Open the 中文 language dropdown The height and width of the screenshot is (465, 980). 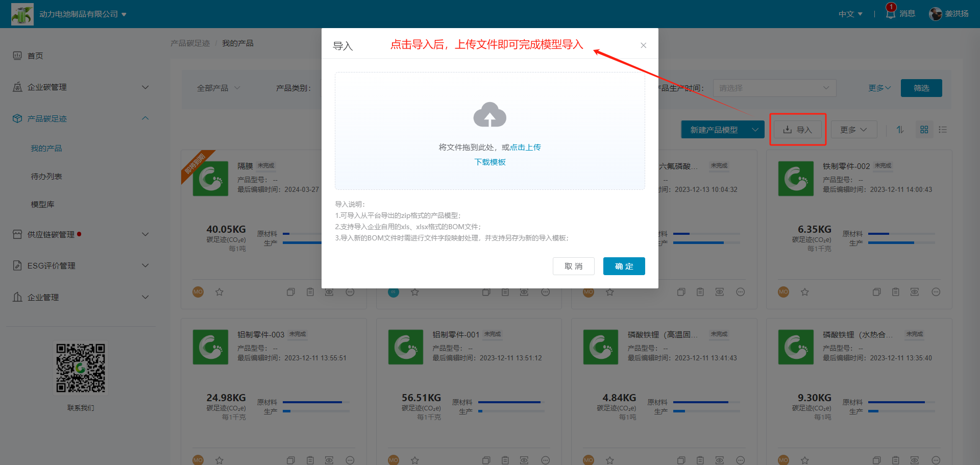[850, 14]
